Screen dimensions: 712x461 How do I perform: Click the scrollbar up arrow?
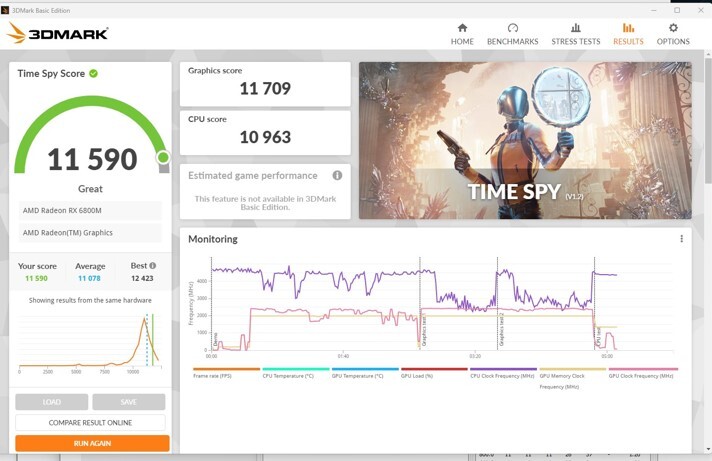coord(708,54)
